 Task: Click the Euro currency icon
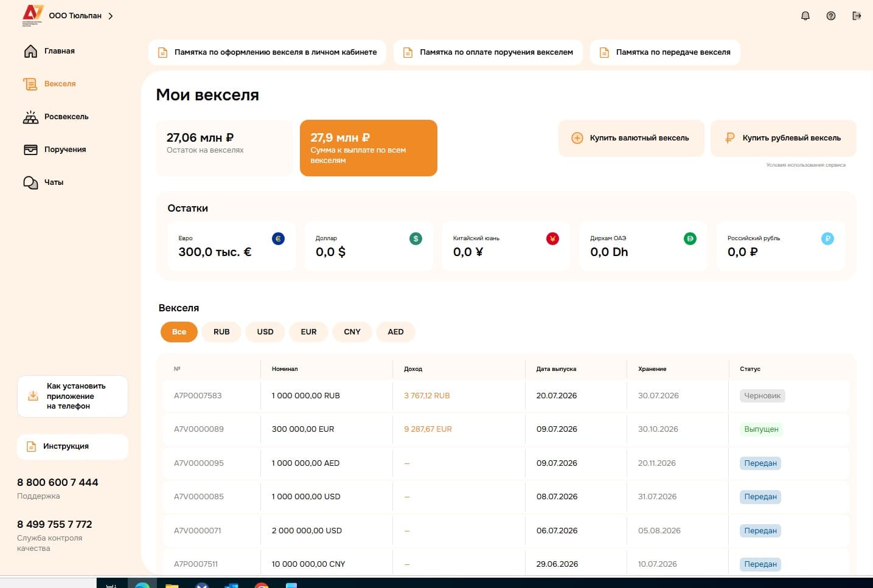(278, 239)
